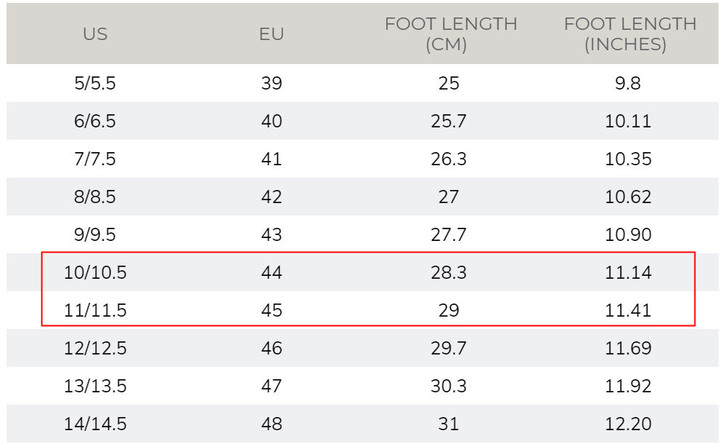The width and height of the screenshot is (720, 444).
Task: Click the US column header
Action: 95,34
